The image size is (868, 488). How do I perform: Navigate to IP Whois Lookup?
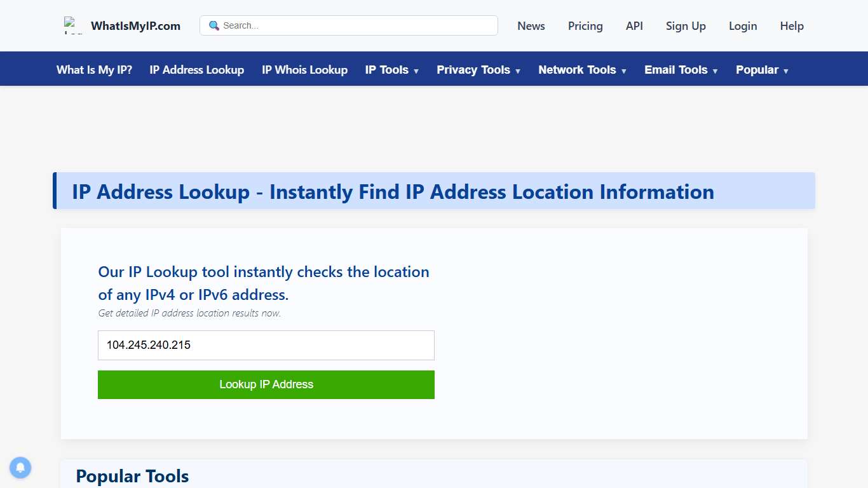[x=304, y=70]
